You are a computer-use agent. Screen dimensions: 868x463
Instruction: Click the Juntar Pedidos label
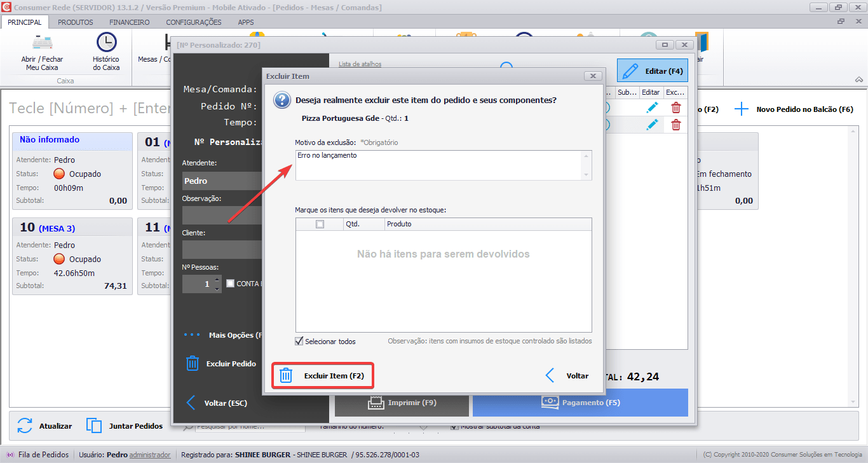point(136,426)
